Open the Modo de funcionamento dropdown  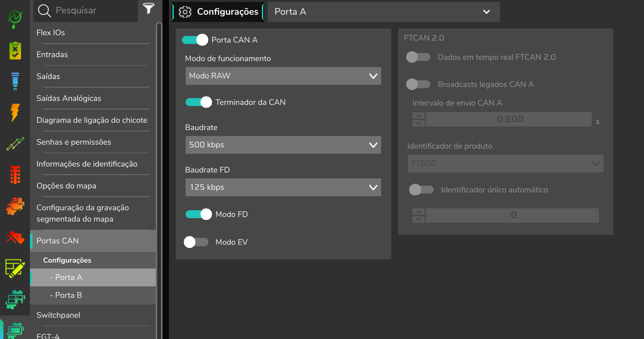point(283,76)
